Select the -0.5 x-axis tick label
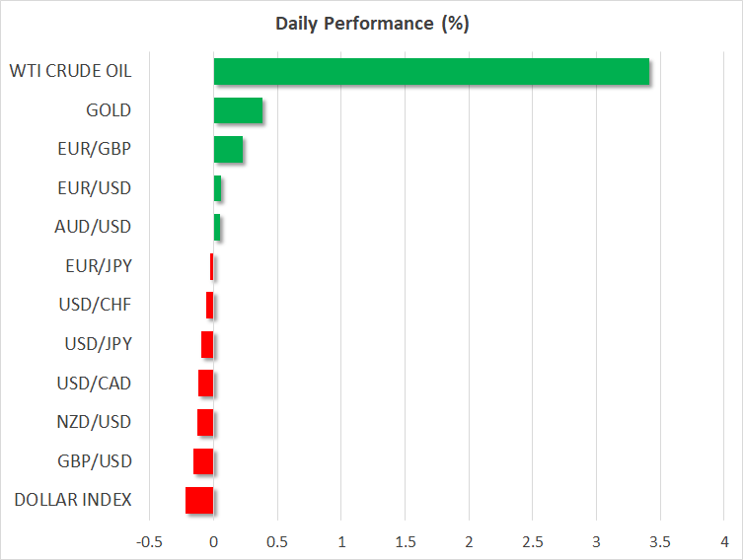 point(150,542)
